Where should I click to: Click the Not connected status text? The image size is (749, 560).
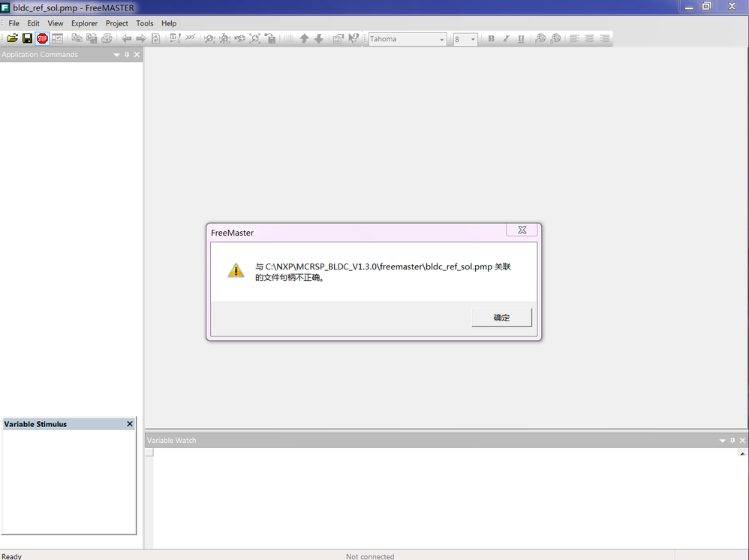[370, 556]
